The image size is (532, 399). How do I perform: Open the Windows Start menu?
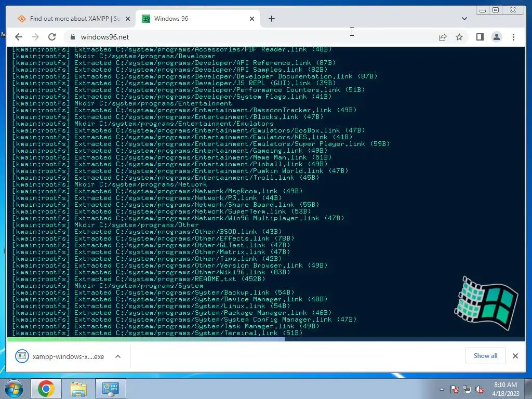(x=14, y=389)
